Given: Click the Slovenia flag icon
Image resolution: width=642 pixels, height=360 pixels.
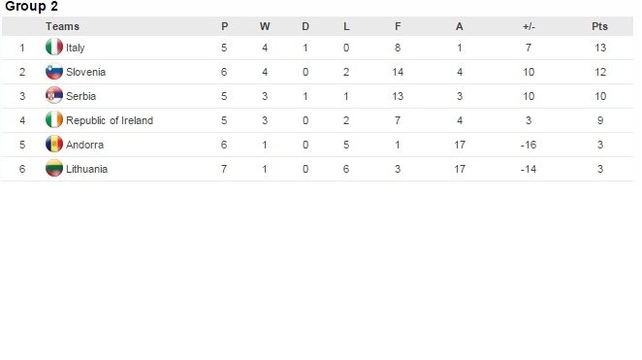Looking at the screenshot, I should coord(54,71).
